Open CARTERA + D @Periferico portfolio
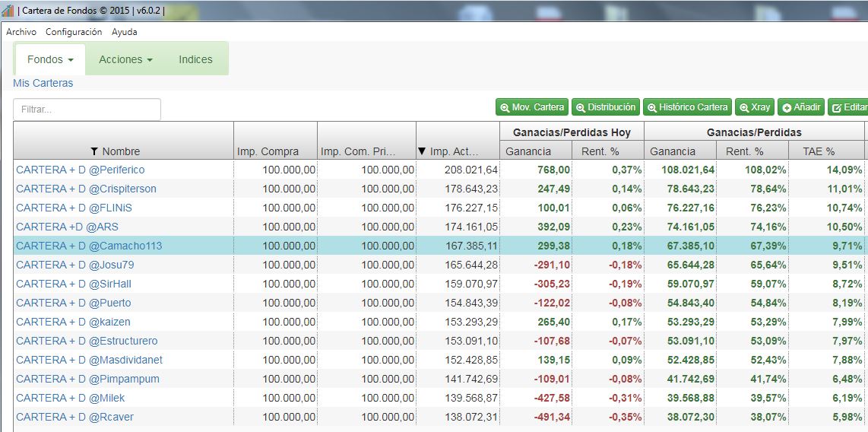This screenshot has height=432, width=868. pyautogui.click(x=80, y=170)
